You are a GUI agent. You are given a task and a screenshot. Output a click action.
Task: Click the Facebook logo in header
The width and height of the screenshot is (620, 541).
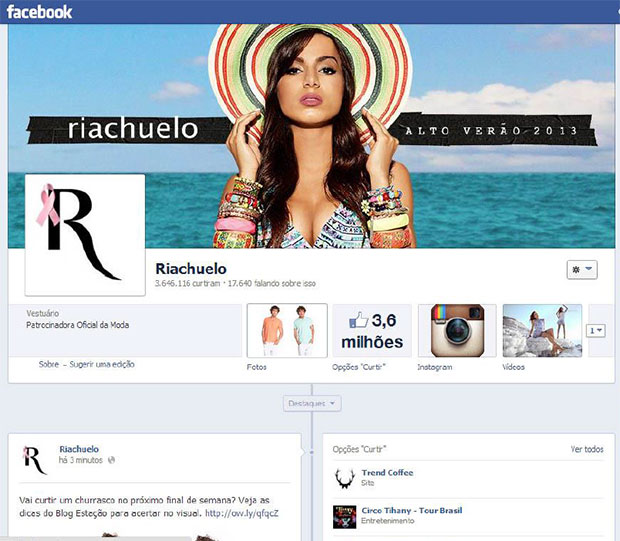39,12
